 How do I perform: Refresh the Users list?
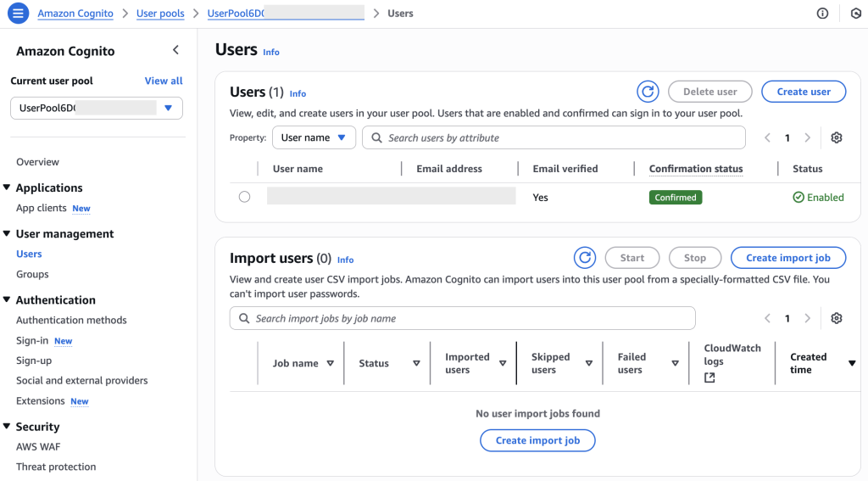pos(648,92)
